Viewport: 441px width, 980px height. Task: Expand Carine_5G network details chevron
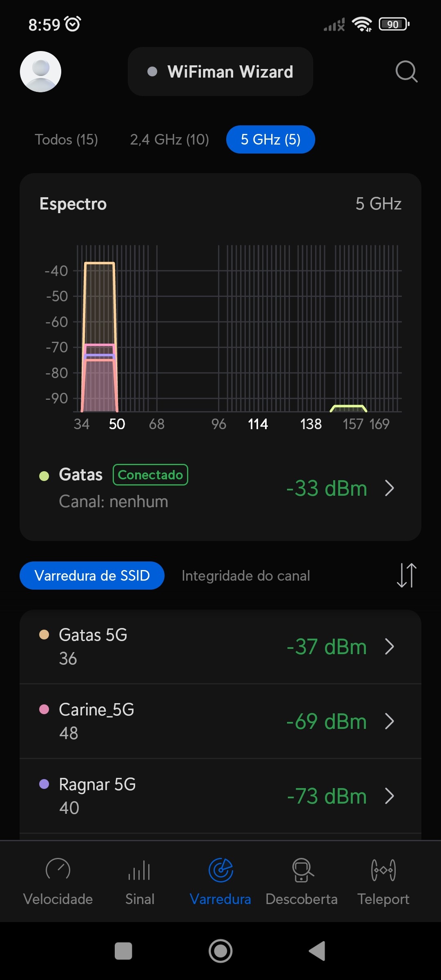(x=390, y=721)
